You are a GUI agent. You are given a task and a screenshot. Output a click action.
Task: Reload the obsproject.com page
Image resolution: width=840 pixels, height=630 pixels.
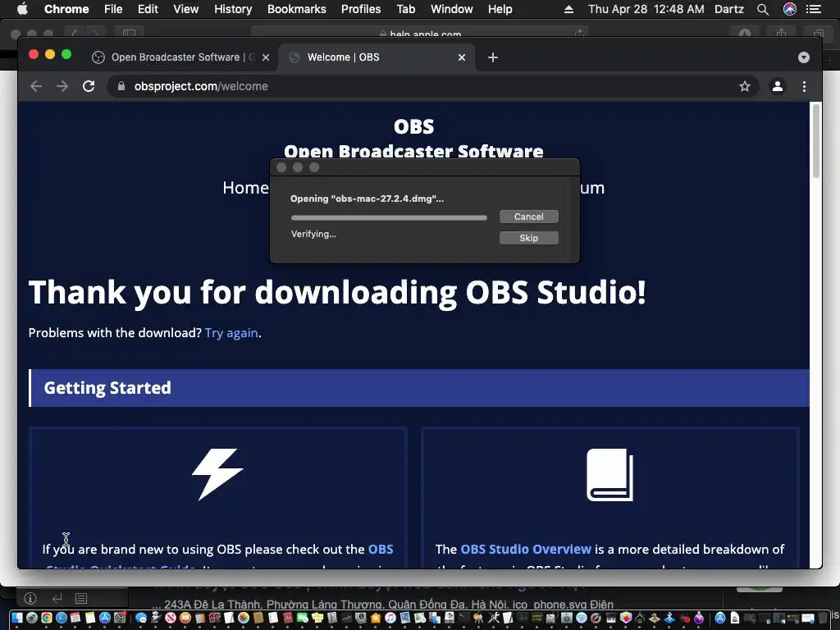click(89, 86)
